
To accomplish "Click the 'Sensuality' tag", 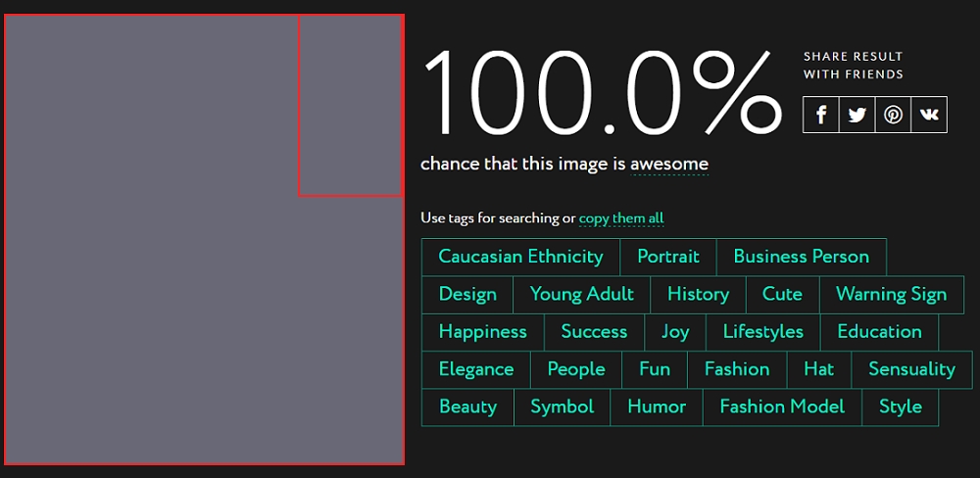I will pyautogui.click(x=911, y=369).
